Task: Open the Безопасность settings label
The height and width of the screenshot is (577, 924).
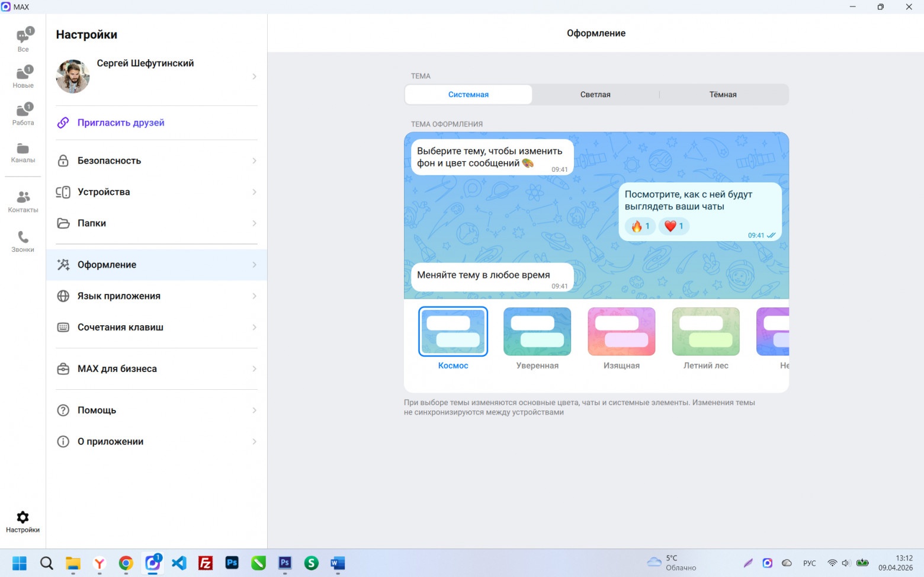Action: click(x=109, y=161)
